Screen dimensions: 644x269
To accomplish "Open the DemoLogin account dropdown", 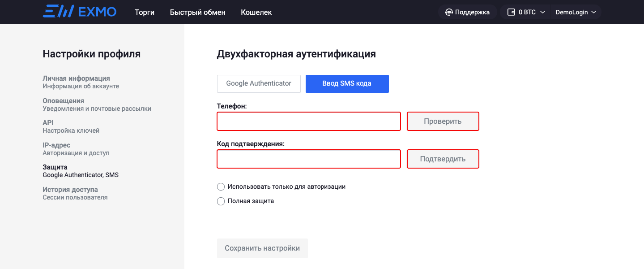I will click(x=576, y=12).
